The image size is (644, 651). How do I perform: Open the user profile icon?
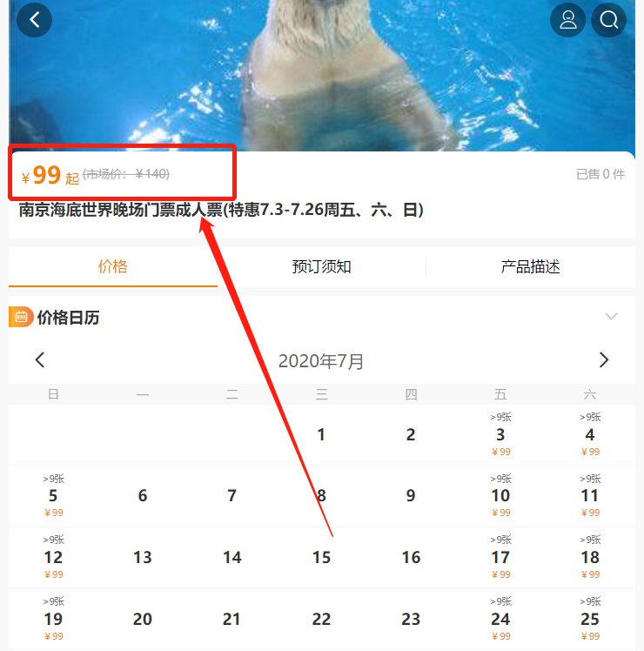567,19
